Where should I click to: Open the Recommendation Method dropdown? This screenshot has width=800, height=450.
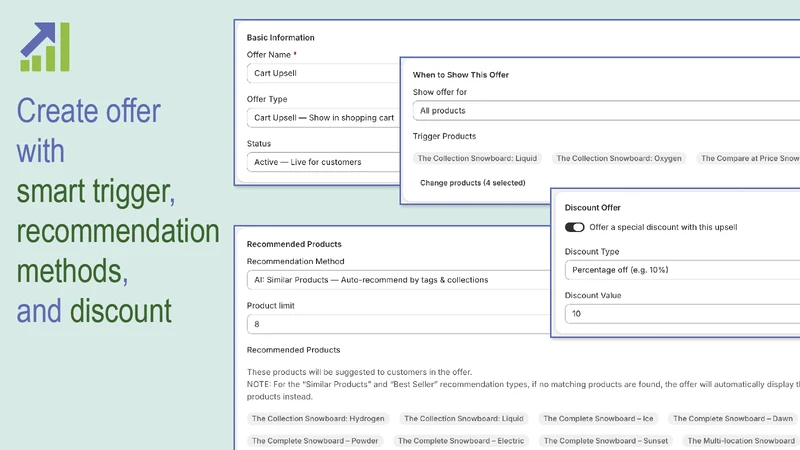[398, 280]
